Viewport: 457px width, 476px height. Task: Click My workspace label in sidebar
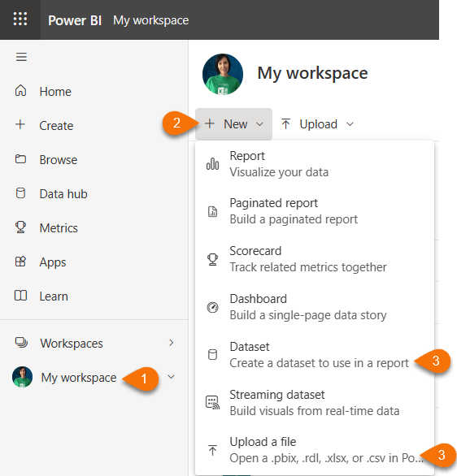tap(79, 378)
